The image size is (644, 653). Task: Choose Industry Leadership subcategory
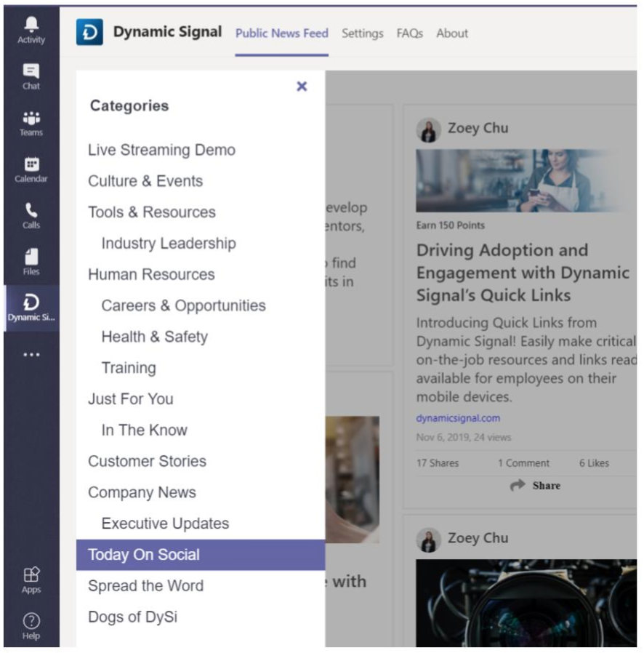coord(169,243)
